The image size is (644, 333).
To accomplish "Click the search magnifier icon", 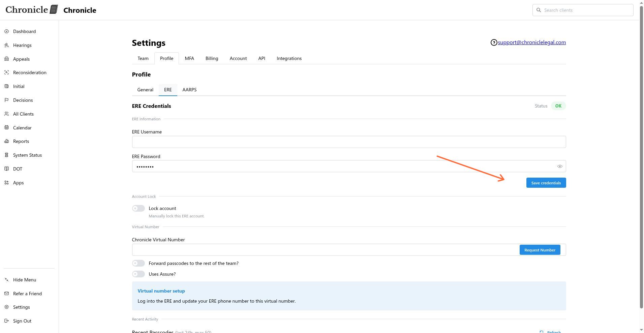I will pos(539,10).
